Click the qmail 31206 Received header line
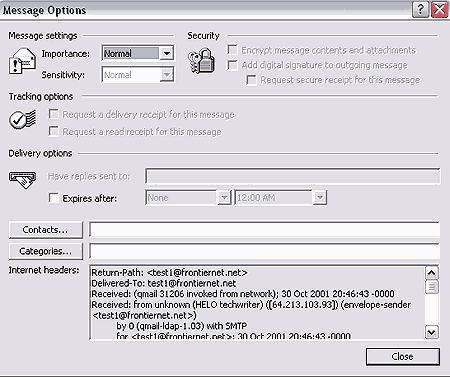Viewport: 450px width, 377px height. (243, 294)
